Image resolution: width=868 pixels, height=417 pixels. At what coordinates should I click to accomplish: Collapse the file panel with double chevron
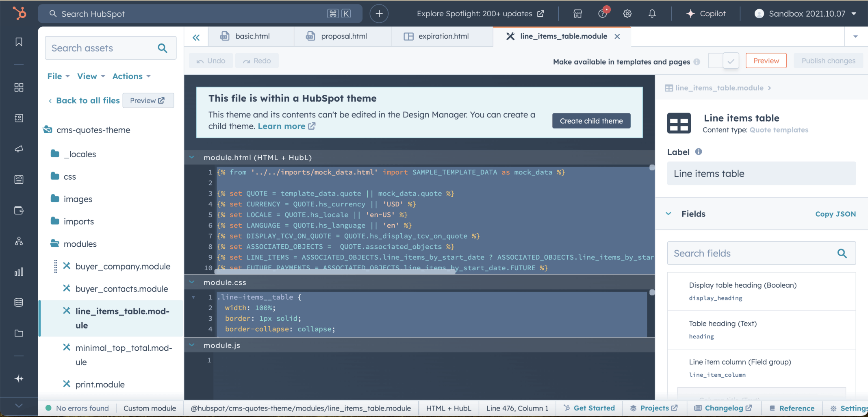coord(196,37)
